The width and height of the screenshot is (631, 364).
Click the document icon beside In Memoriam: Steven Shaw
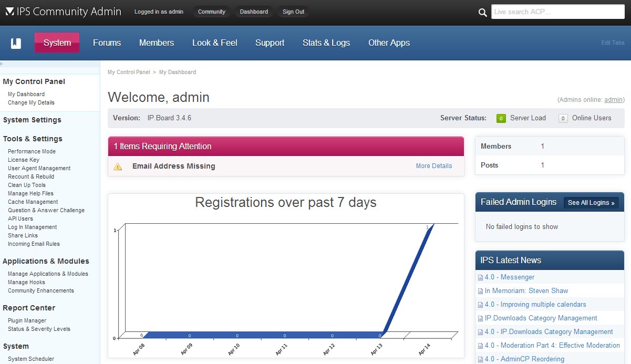pos(480,292)
